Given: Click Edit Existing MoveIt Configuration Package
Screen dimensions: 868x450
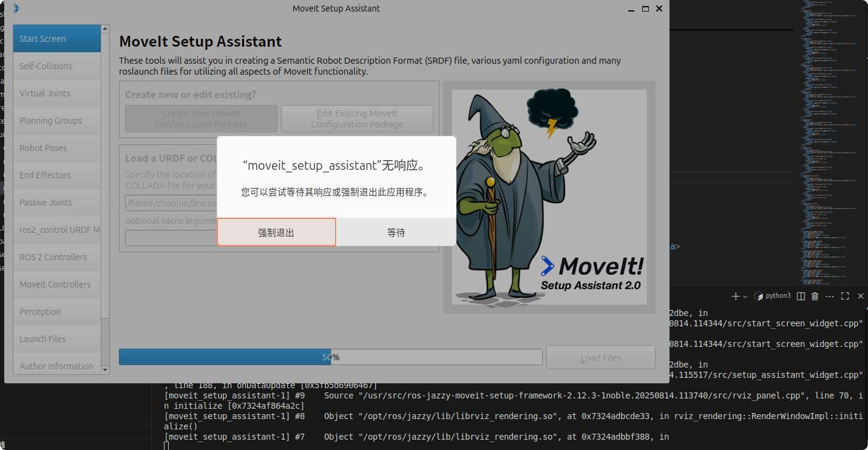Looking at the screenshot, I should click(x=357, y=118).
